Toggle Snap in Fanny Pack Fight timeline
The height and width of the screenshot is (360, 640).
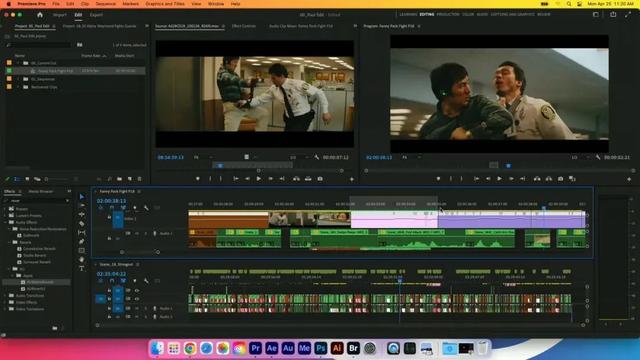[112, 208]
